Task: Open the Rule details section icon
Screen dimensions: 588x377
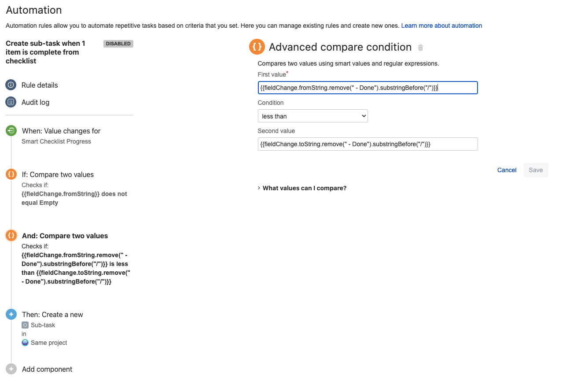Action: [x=11, y=85]
